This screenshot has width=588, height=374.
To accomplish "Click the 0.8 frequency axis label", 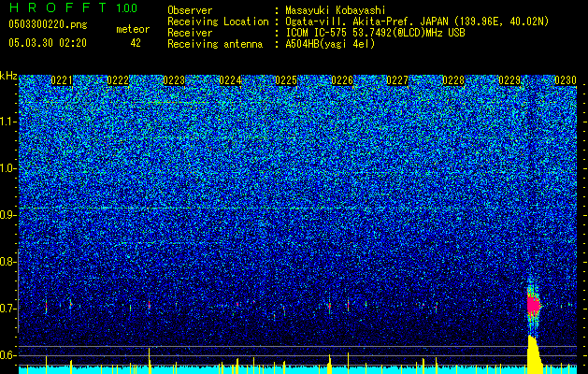I will tap(7, 262).
